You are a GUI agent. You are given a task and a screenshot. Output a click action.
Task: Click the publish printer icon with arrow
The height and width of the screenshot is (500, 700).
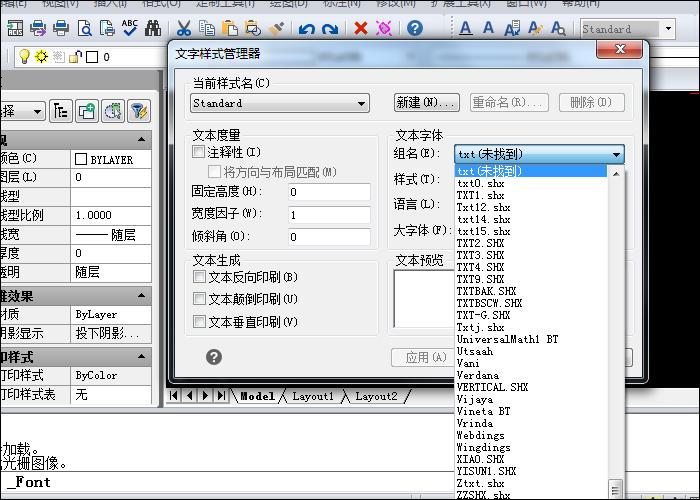click(38, 29)
